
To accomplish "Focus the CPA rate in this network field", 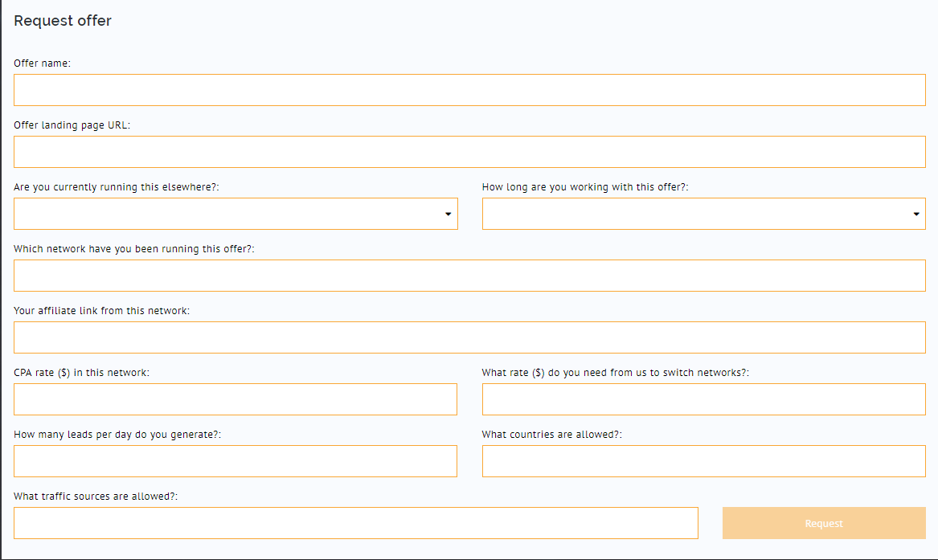I will [236, 399].
